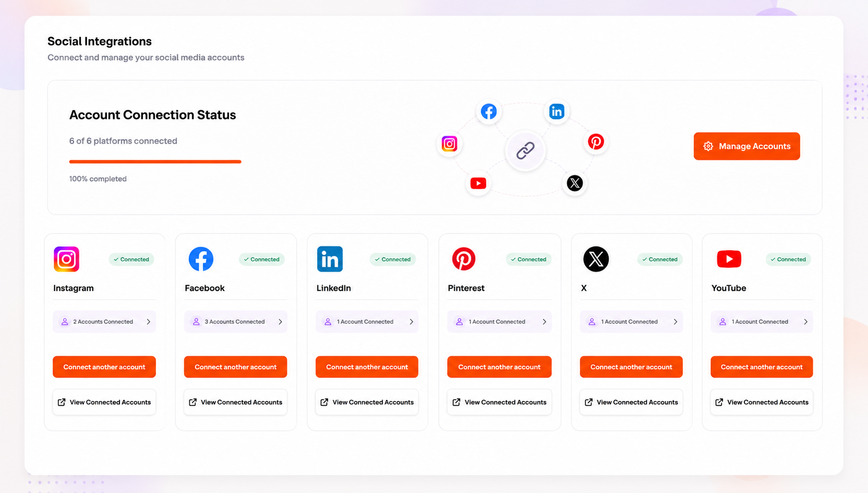Click the Facebook logo on the Facebook card
This screenshot has width=868, height=493.
click(x=201, y=259)
